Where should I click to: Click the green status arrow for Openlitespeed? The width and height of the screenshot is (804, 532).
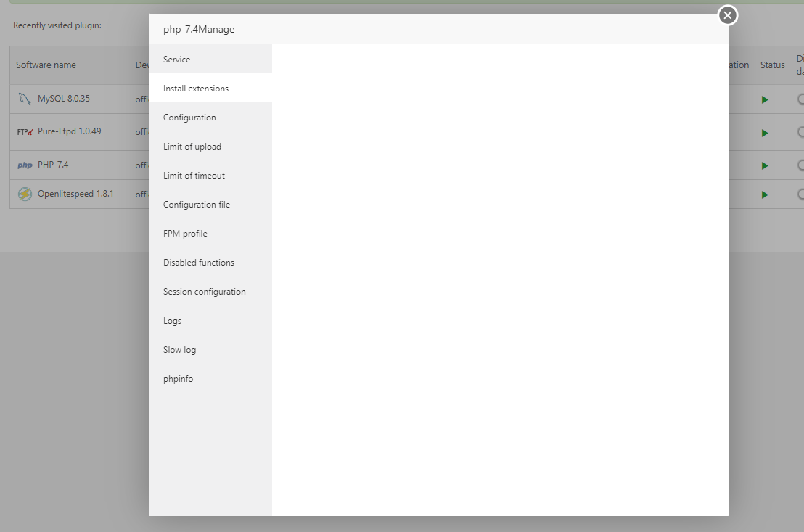[765, 194]
